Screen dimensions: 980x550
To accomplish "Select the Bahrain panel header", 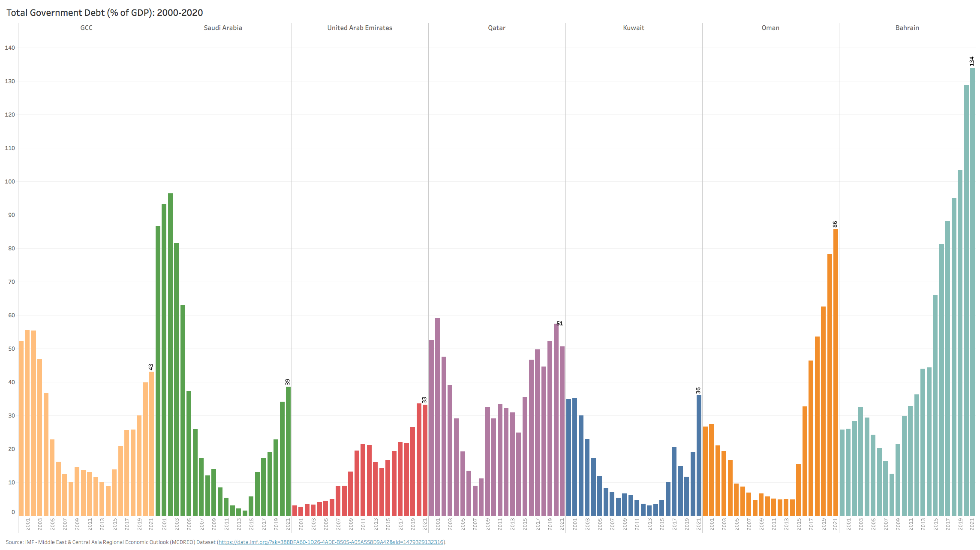I will (907, 28).
